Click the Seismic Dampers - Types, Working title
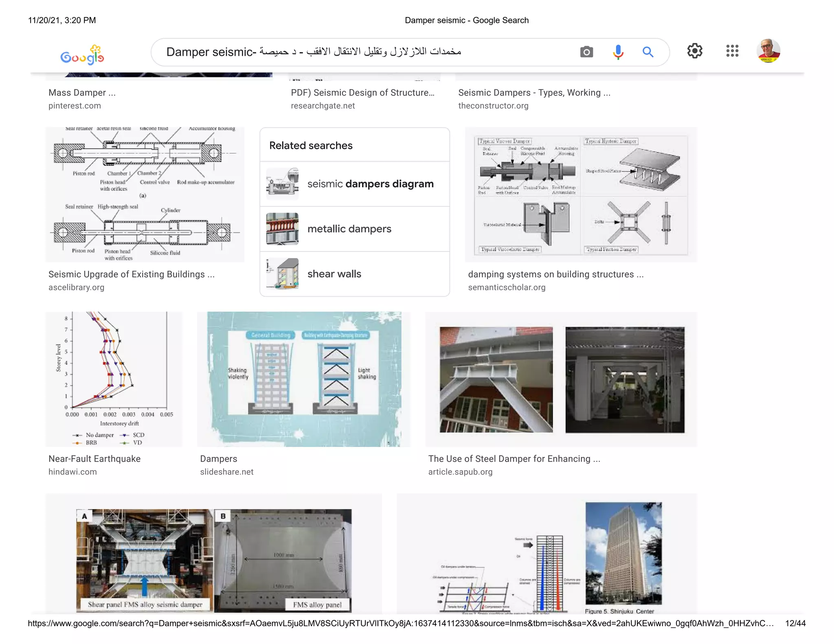Viewport: 834px width, 644px height. pos(534,93)
